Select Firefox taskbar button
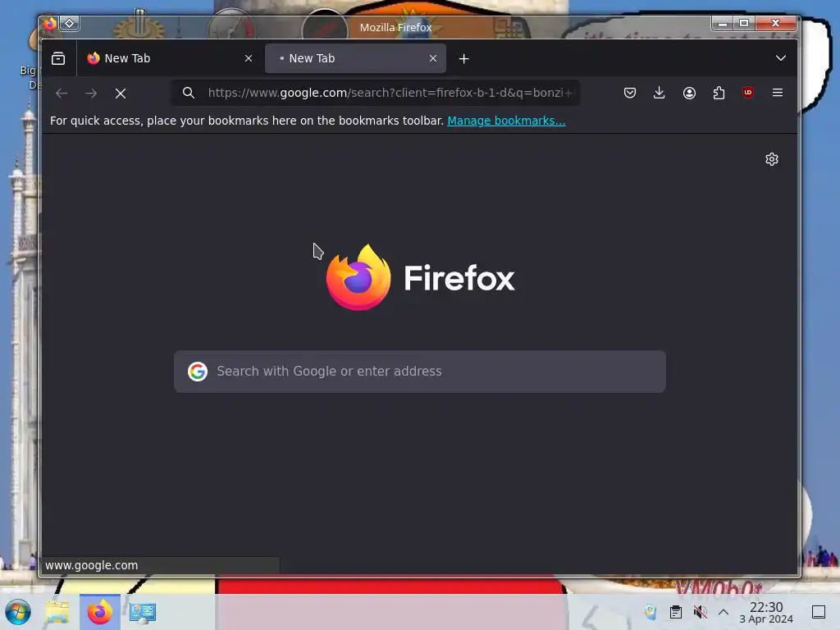This screenshot has width=840, height=630. tap(99, 612)
